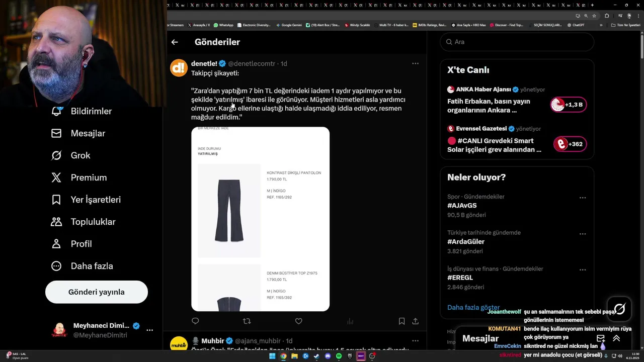Like the denetle! post

[298, 321]
